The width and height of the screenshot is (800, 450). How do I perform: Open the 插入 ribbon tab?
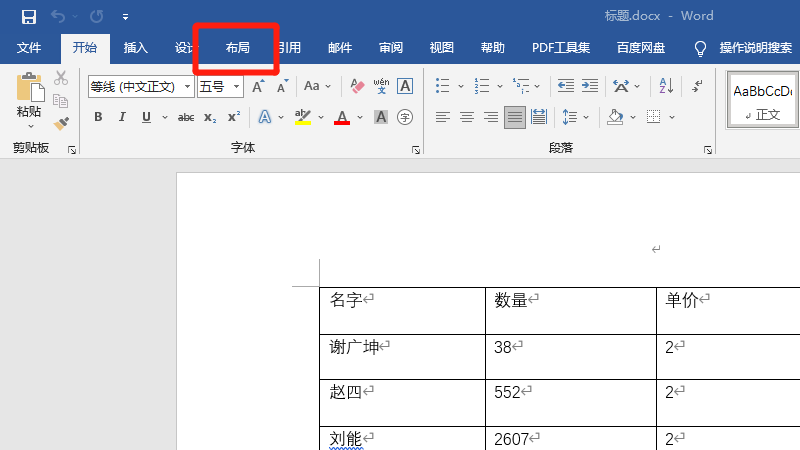[x=135, y=48]
